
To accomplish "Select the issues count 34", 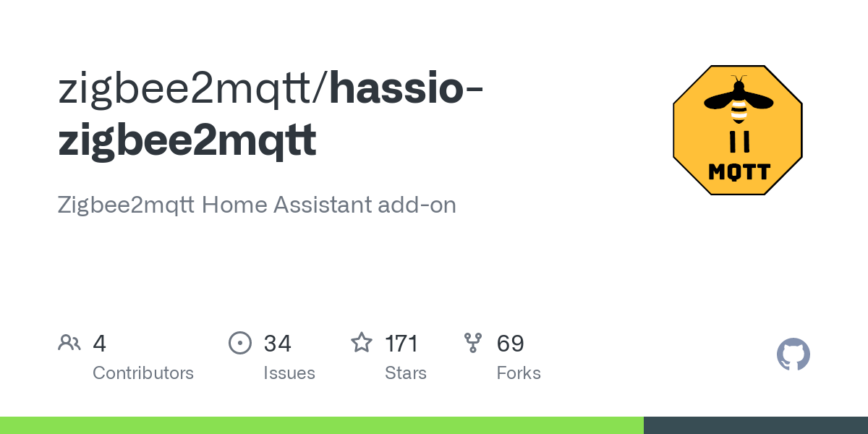I will click(277, 343).
